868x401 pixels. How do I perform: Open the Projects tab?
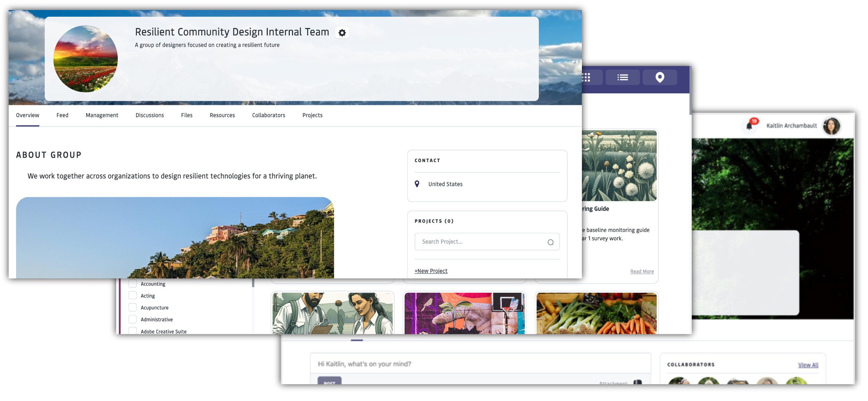pyautogui.click(x=312, y=115)
